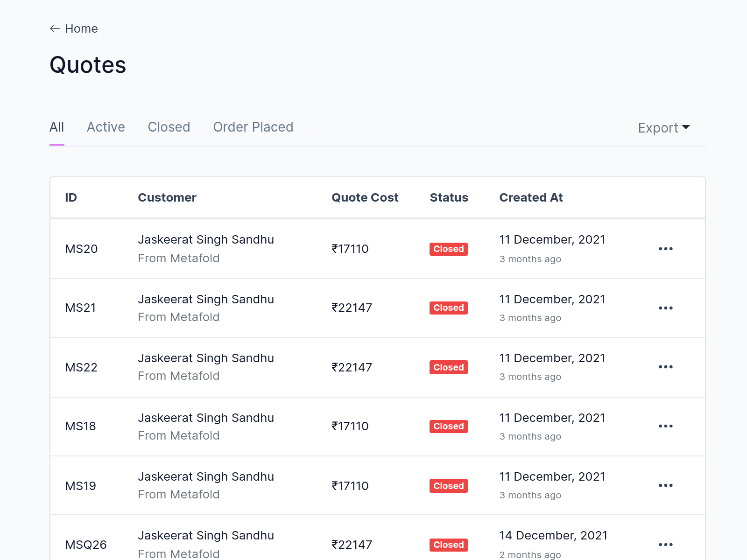Click quote cost ₹22147 in MS22 row
This screenshot has height=560, width=747.
point(352,367)
